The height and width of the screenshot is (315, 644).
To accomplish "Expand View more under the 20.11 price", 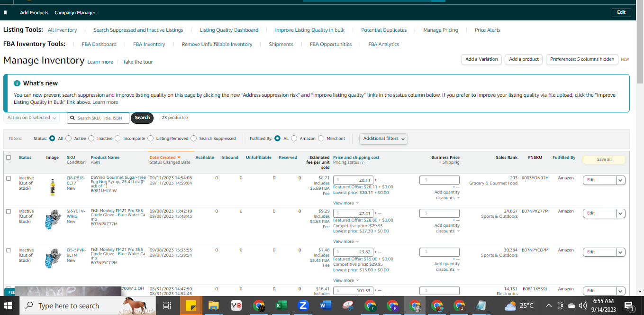I will pos(346,203).
